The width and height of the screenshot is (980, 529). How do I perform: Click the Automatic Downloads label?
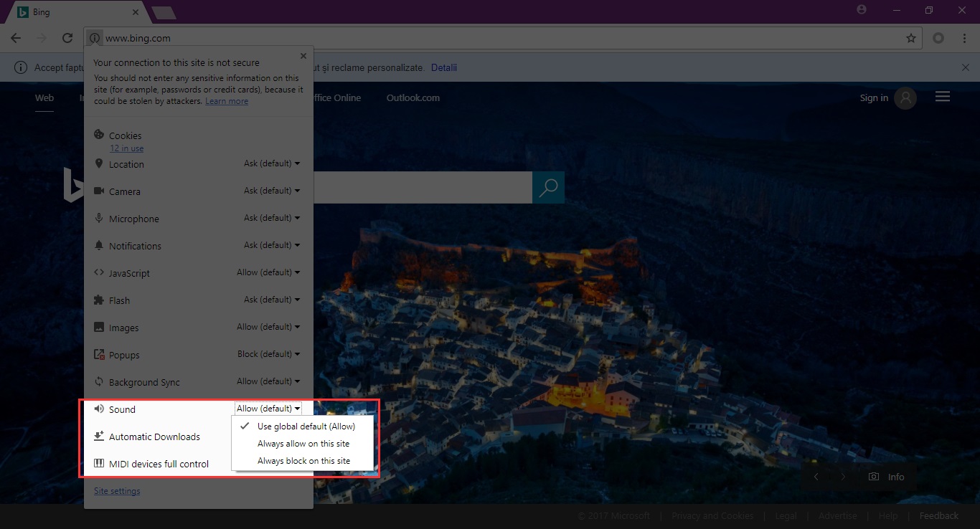154,437
